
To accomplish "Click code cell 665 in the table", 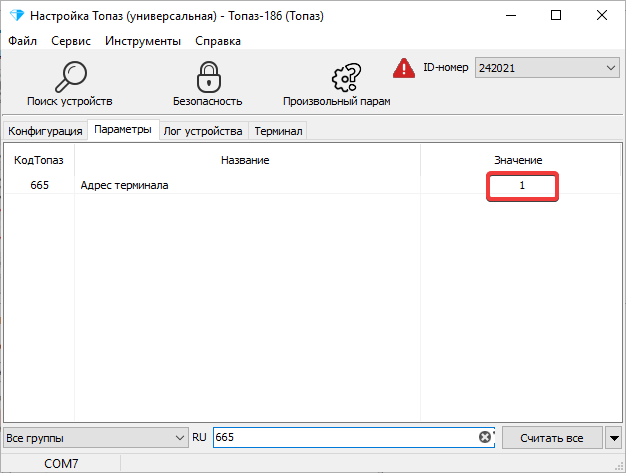I will 40,185.
